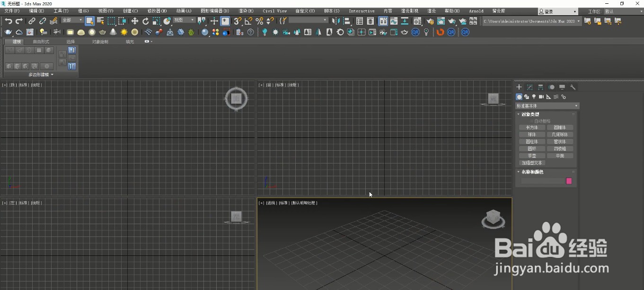Viewport: 644px width, 290px height.
Task: Activate the Select Object tool
Action: pos(89,21)
